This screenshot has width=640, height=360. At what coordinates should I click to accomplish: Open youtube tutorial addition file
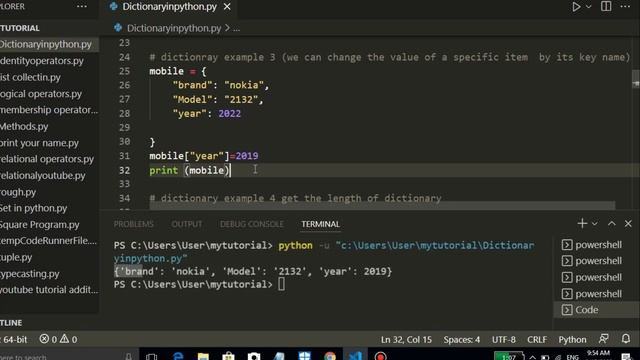coord(49,290)
